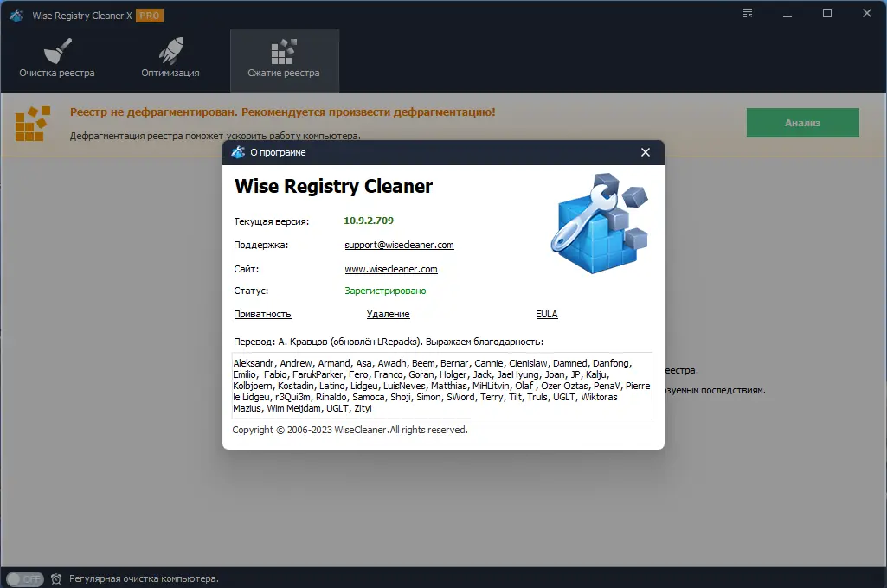
Task: Visit the www.wisecleaner.com website link
Action: coord(390,268)
